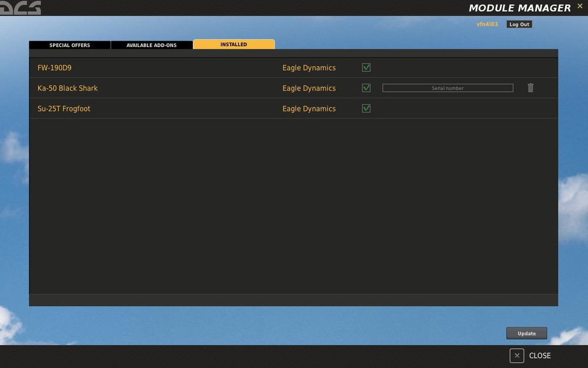Click the Log Out button
This screenshot has width=588, height=368.
coord(519,24)
